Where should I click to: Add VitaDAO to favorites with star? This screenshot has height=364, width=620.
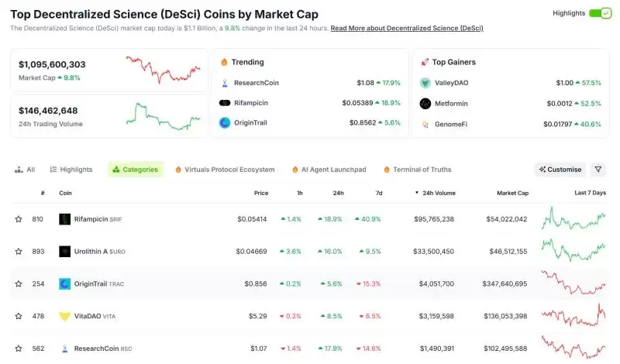tap(19, 316)
